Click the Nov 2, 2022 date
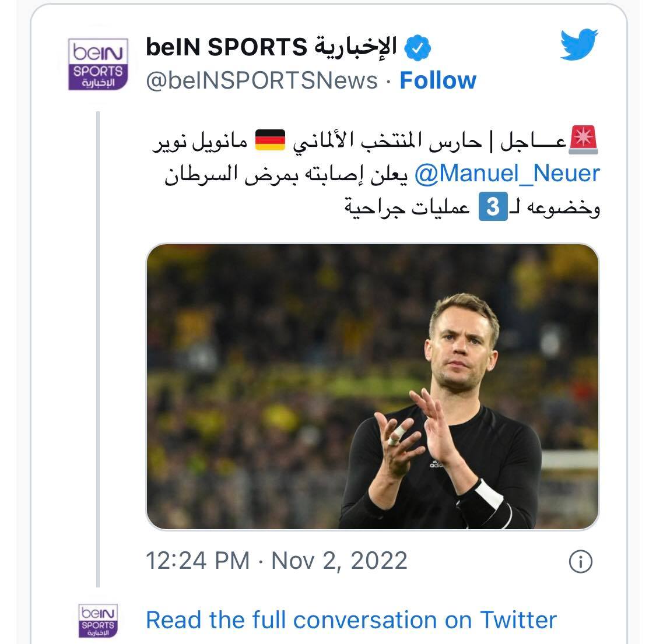Image resolution: width=656 pixels, height=644 pixels. 339,561
